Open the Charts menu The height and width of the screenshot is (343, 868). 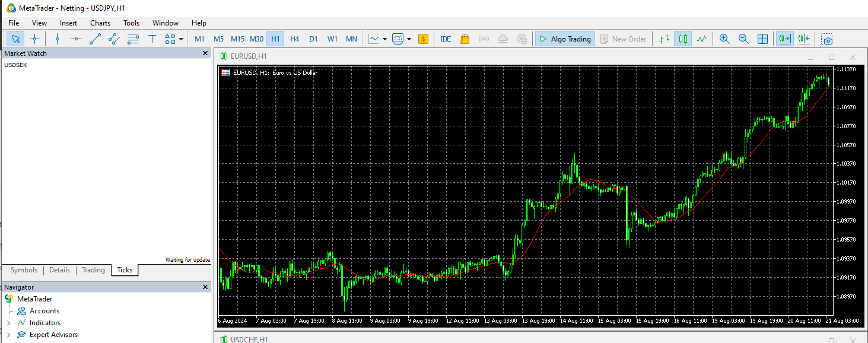(x=100, y=23)
